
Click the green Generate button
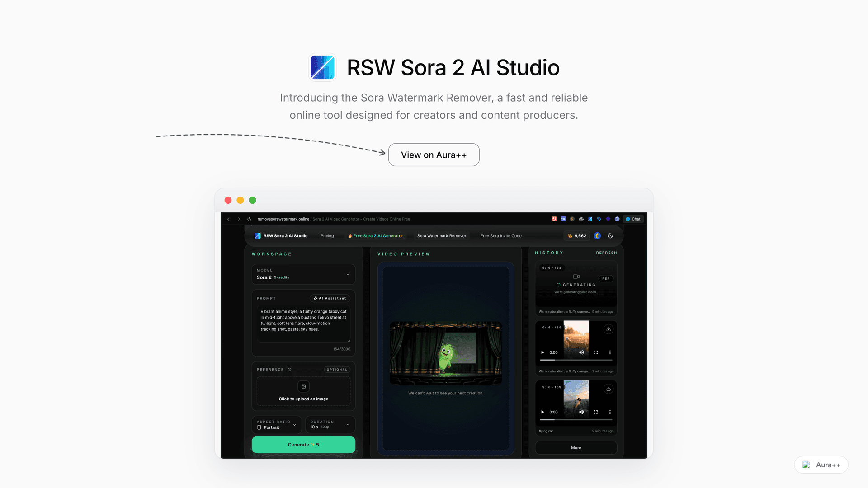[x=303, y=445]
